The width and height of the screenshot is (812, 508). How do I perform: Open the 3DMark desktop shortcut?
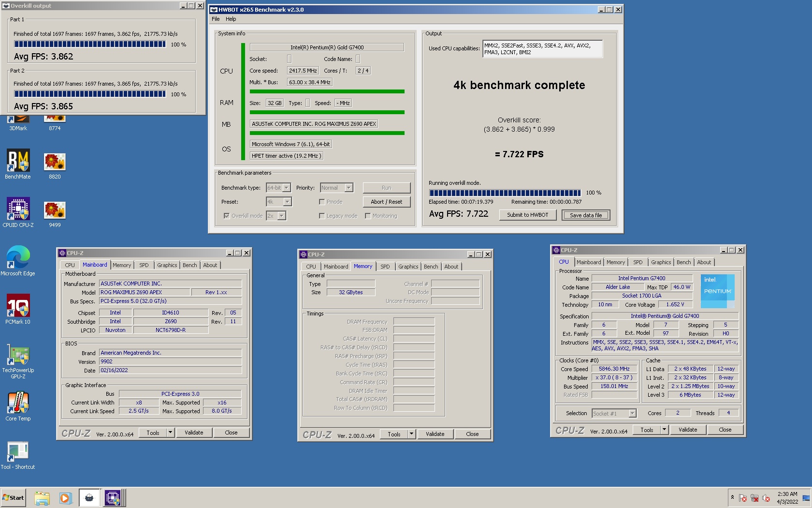18,123
